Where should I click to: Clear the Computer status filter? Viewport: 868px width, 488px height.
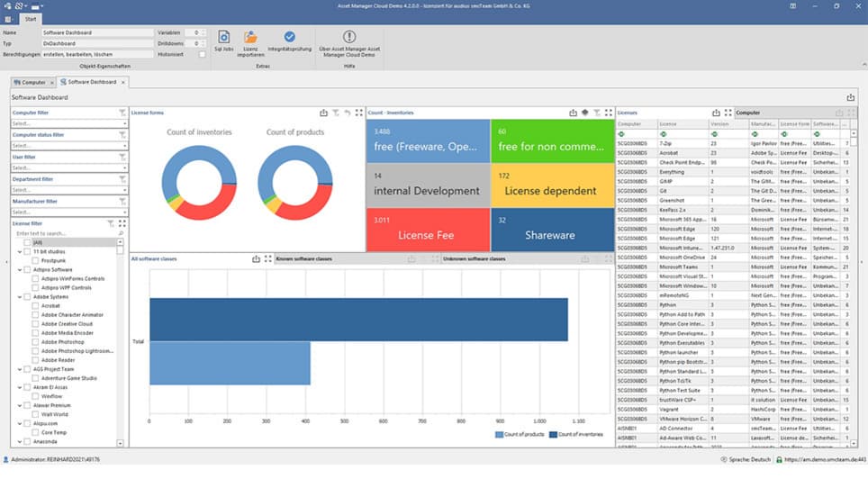[x=122, y=134]
